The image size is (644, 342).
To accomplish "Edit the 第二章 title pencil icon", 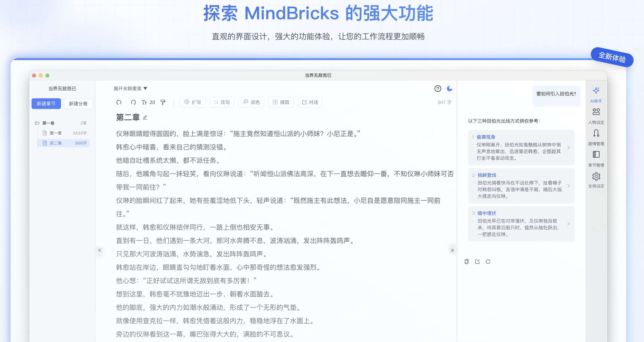I will point(145,117).
